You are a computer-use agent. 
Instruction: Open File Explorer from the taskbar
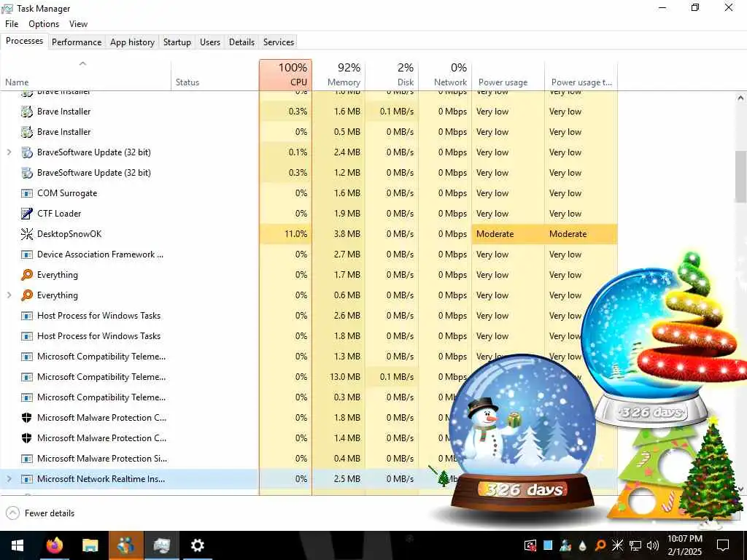pyautogui.click(x=90, y=545)
